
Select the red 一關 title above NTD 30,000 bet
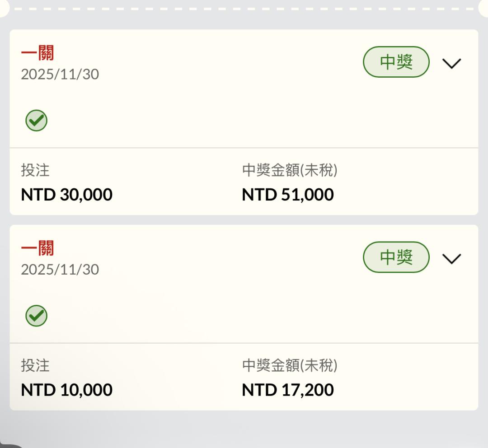38,53
